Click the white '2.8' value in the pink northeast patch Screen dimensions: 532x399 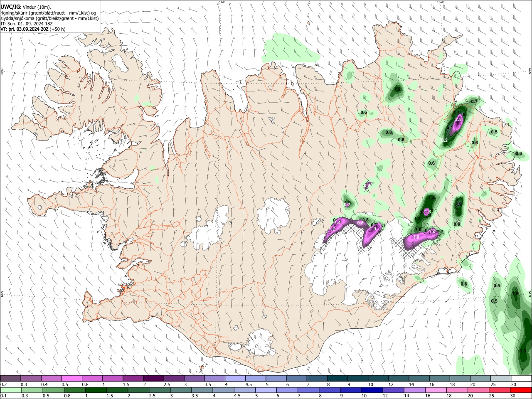coord(459,120)
